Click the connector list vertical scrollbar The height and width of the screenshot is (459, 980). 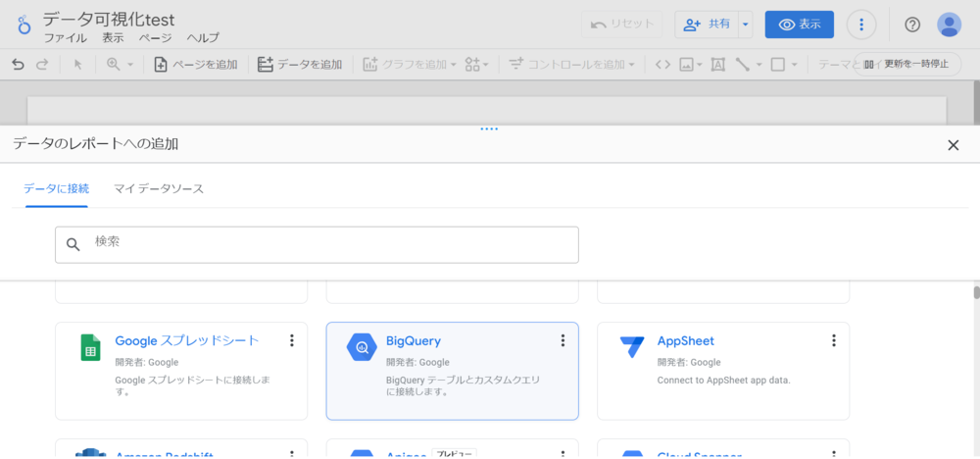click(976, 294)
